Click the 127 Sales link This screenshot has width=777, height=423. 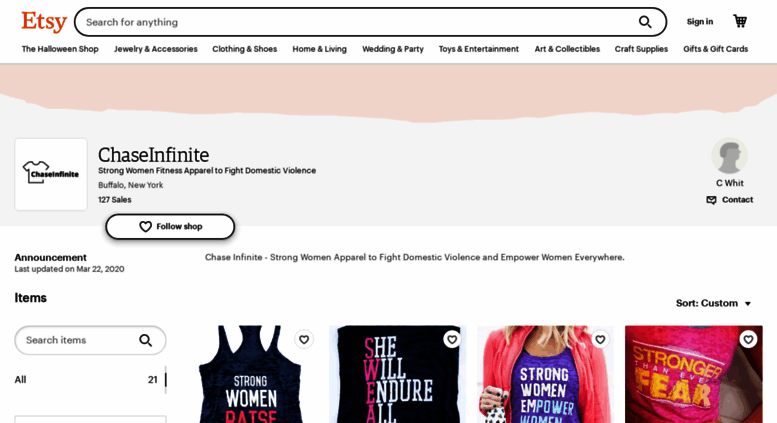point(114,200)
